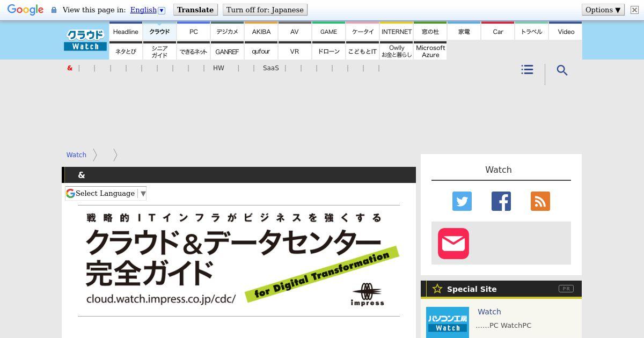The image size is (644, 338).
Task: Open the GANREF tab
Action: tap(227, 51)
